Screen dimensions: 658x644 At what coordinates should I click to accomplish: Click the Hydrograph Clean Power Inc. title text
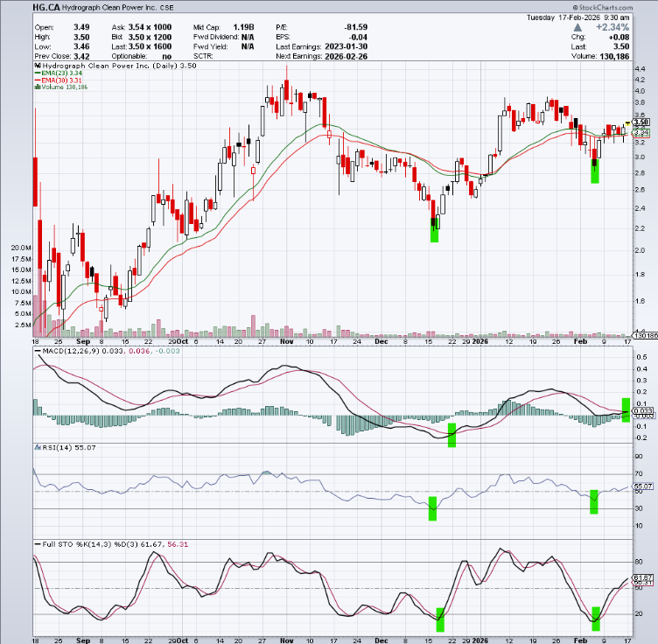[x=109, y=8]
